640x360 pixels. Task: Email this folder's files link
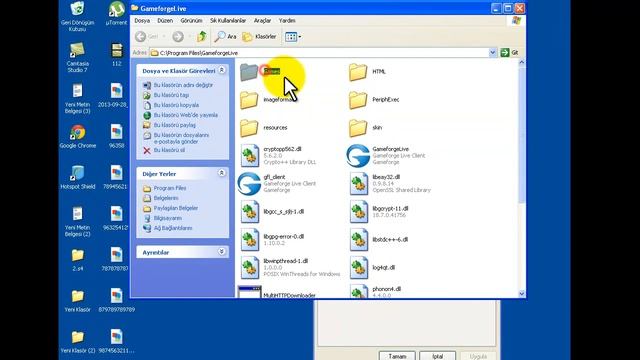click(x=181, y=138)
